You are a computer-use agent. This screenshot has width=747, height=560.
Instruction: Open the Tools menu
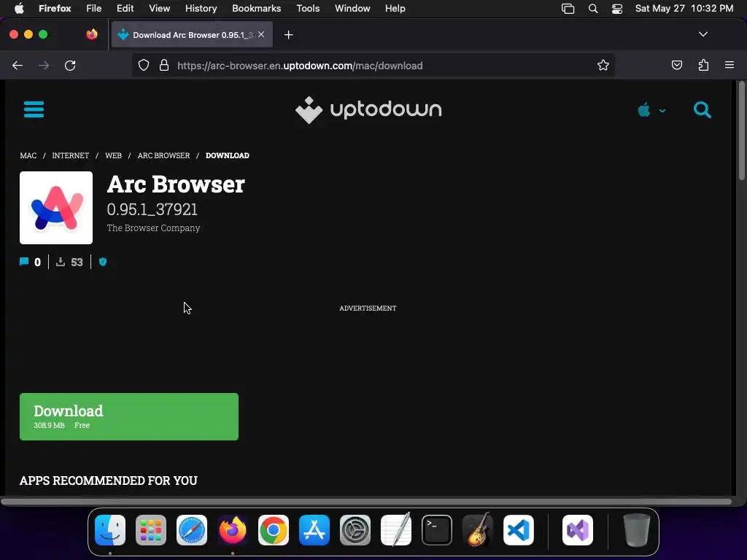[308, 8]
